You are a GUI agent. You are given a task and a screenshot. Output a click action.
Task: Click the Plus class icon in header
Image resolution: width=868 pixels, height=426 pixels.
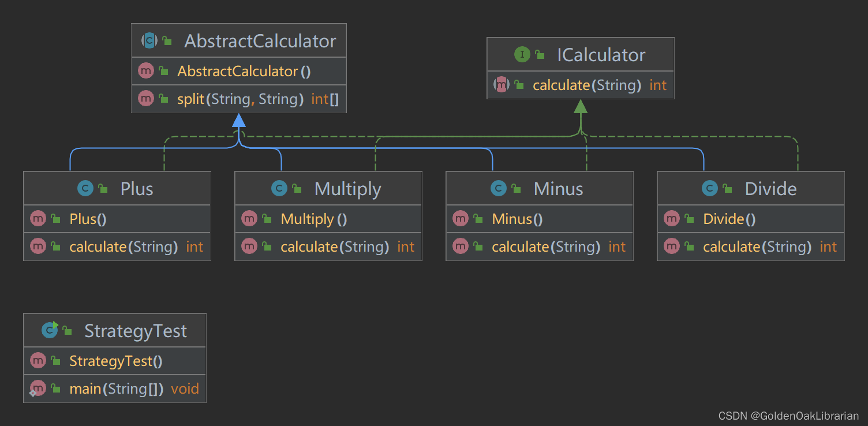(x=86, y=189)
